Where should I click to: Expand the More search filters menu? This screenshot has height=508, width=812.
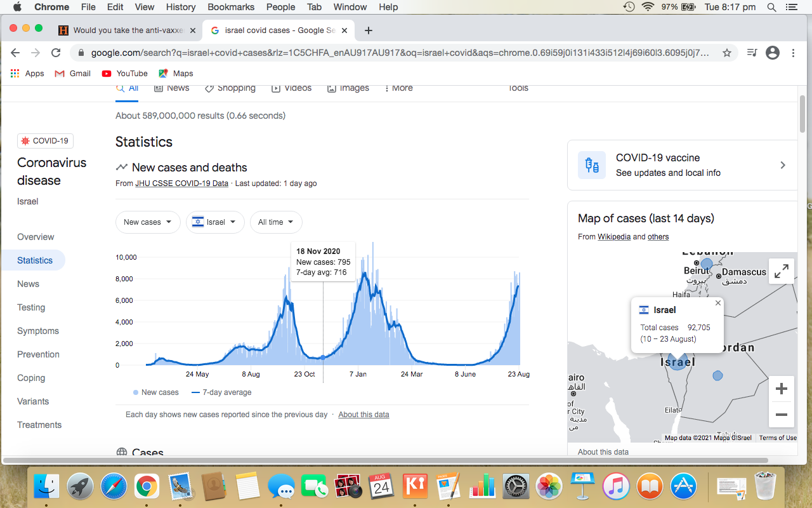(x=398, y=88)
